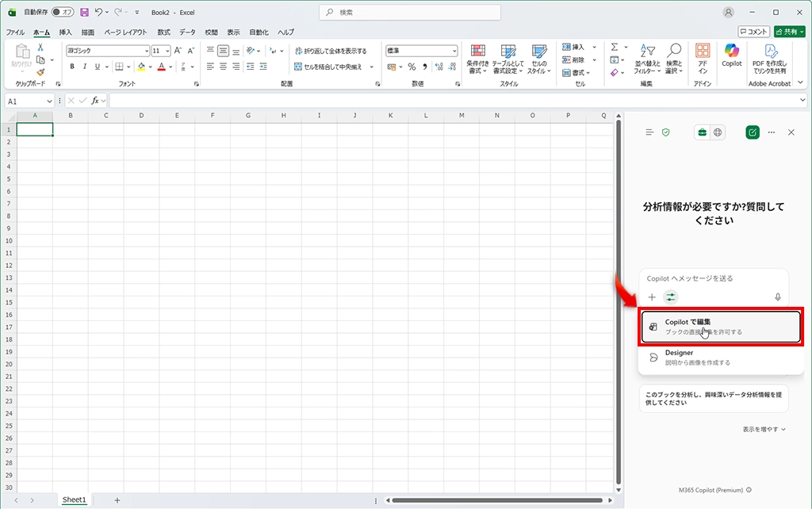The height and width of the screenshot is (509, 812).
Task: Select Copilot で編集 menu option
Action: tap(720, 327)
